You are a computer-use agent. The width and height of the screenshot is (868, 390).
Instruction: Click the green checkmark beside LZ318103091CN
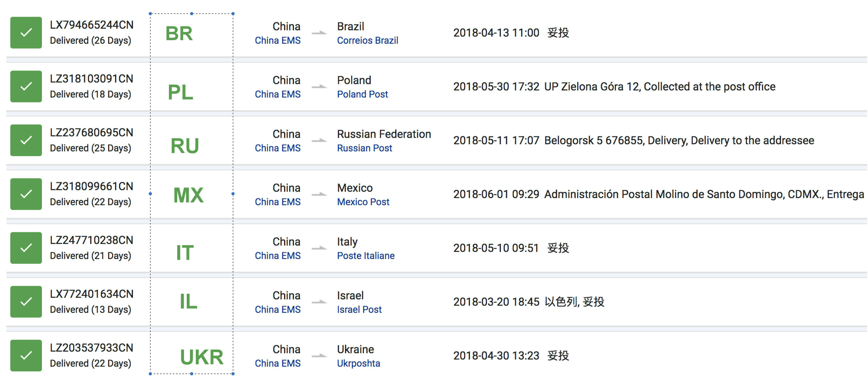(x=26, y=86)
